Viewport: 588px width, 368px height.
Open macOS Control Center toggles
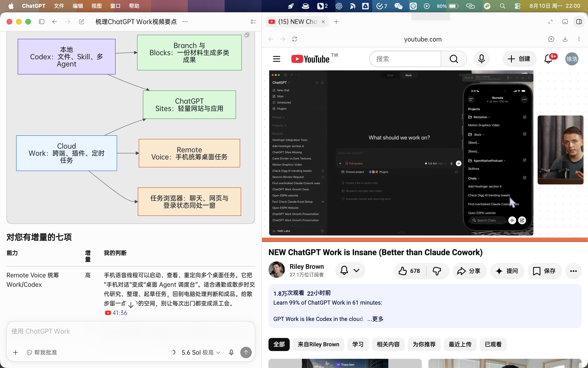(518, 6)
